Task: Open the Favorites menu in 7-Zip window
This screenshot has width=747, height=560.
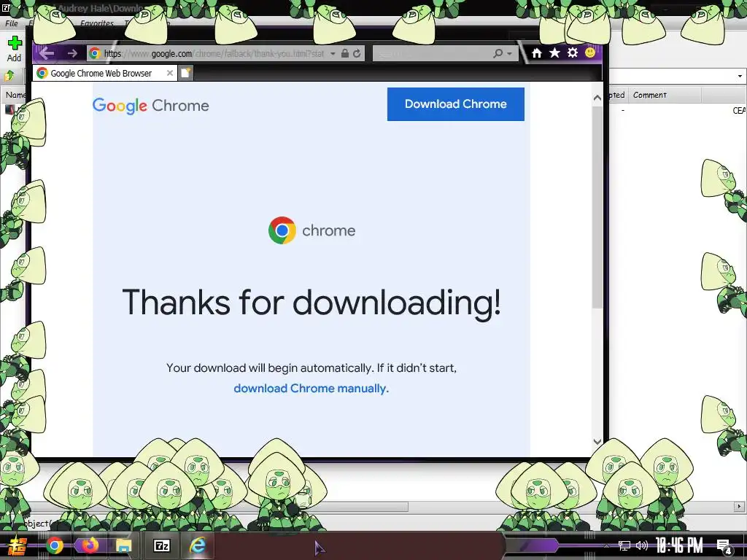Action: (x=97, y=23)
